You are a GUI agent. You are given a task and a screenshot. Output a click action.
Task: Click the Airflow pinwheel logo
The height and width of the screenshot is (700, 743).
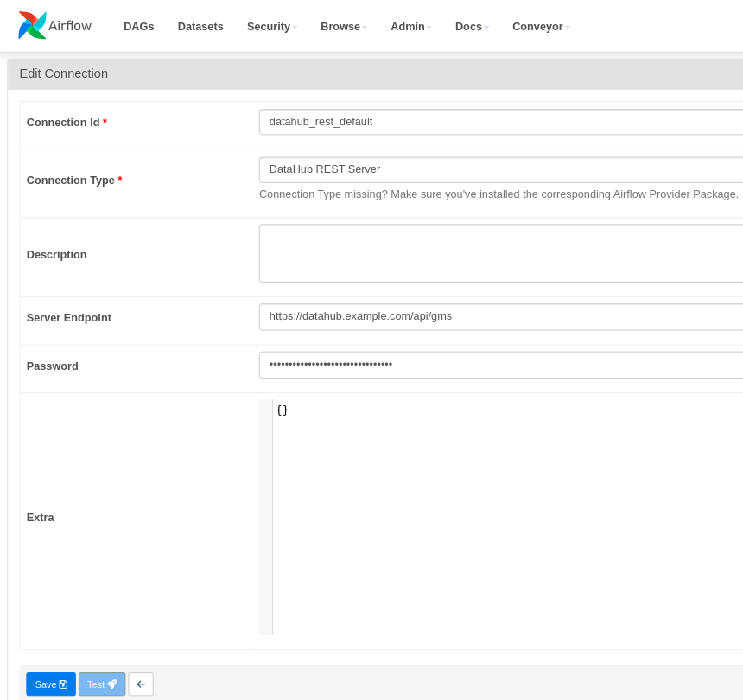tap(32, 24)
